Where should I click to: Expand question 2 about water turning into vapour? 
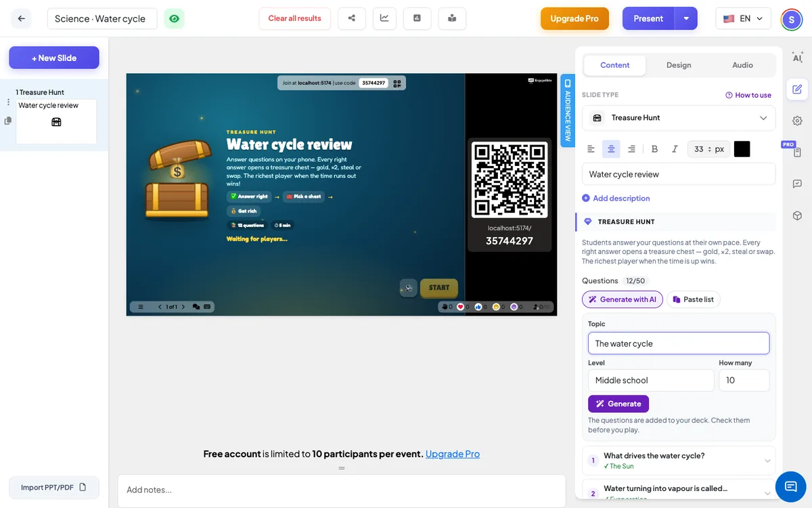pos(679,490)
